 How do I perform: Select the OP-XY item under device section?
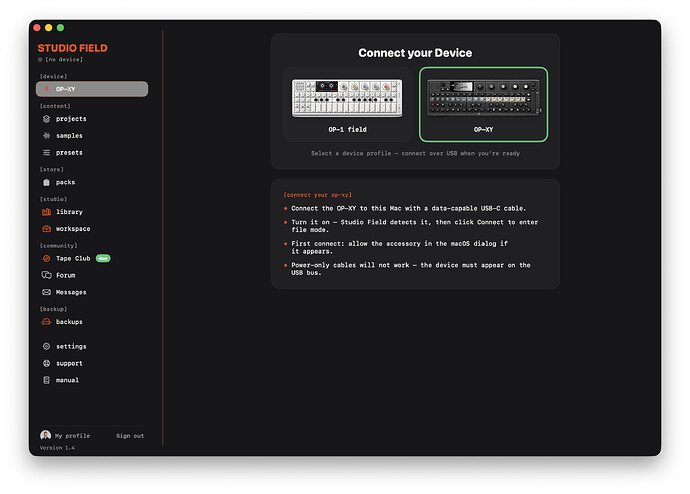[92, 89]
